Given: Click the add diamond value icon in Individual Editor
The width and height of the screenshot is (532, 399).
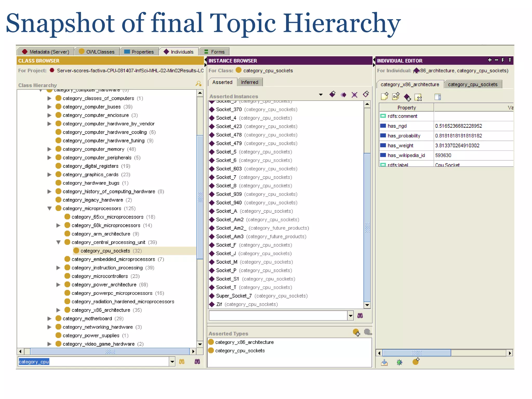Looking at the screenshot, I should [x=407, y=97].
